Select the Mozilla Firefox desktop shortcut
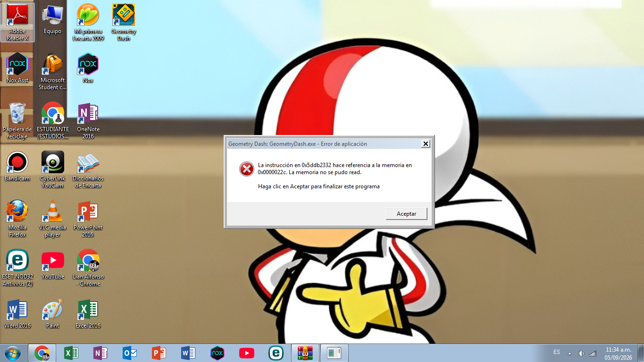This screenshot has width=644, height=362. point(17,219)
